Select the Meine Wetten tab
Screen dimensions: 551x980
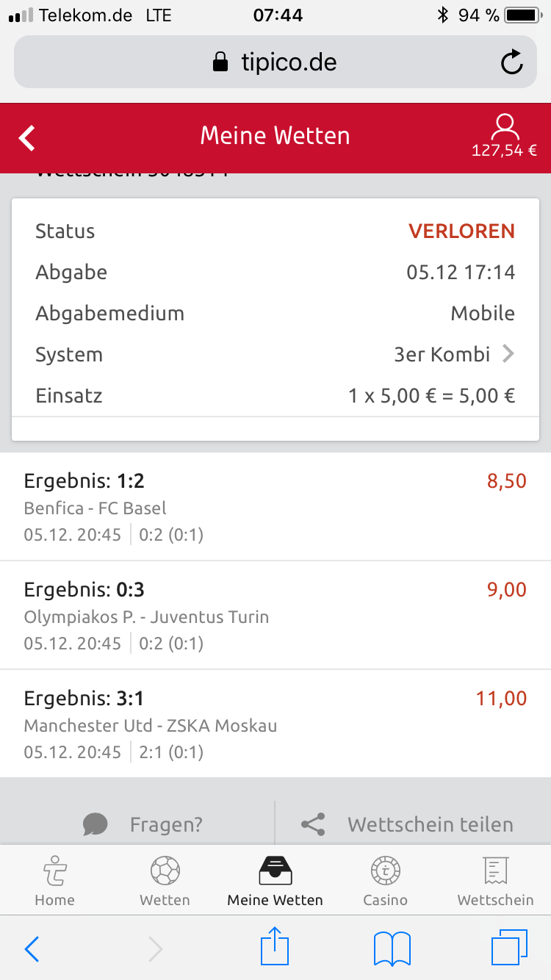coord(275,881)
